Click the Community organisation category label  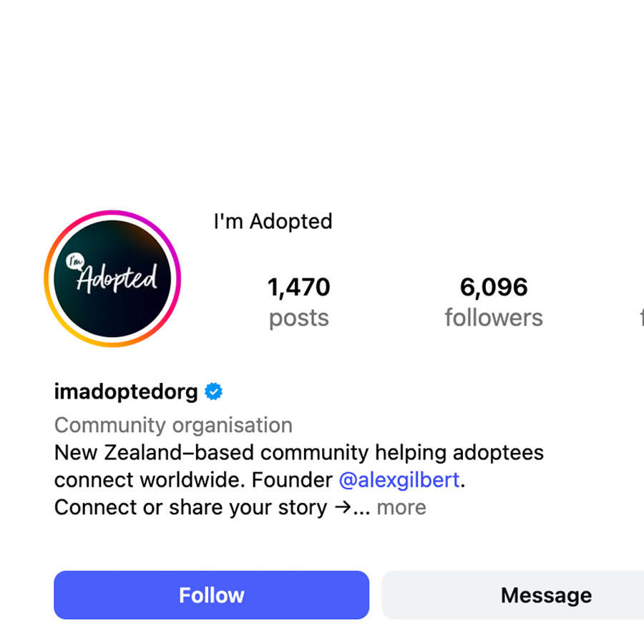[172, 425]
